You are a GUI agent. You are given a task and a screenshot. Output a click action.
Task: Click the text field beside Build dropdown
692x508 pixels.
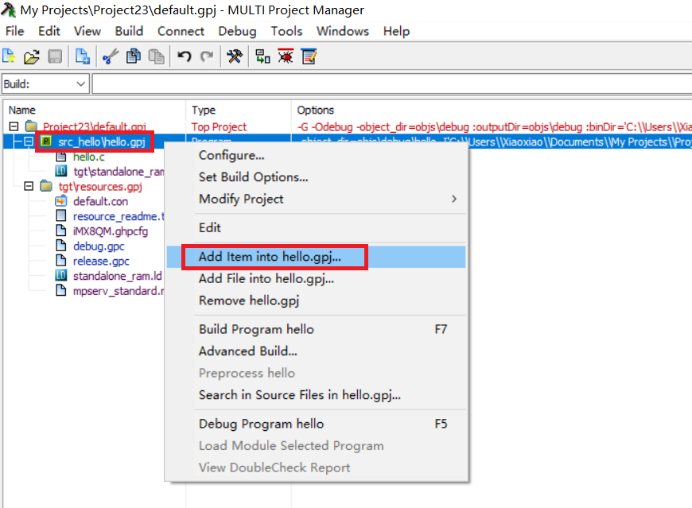[390, 84]
